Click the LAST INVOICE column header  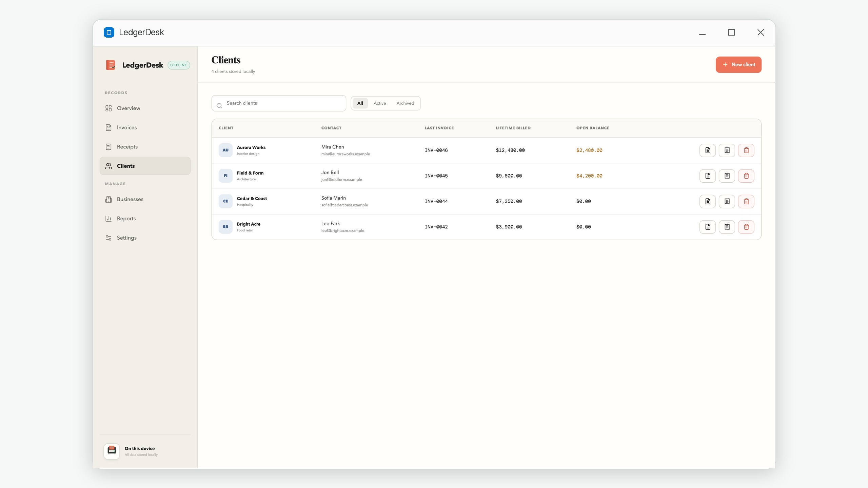pos(439,128)
